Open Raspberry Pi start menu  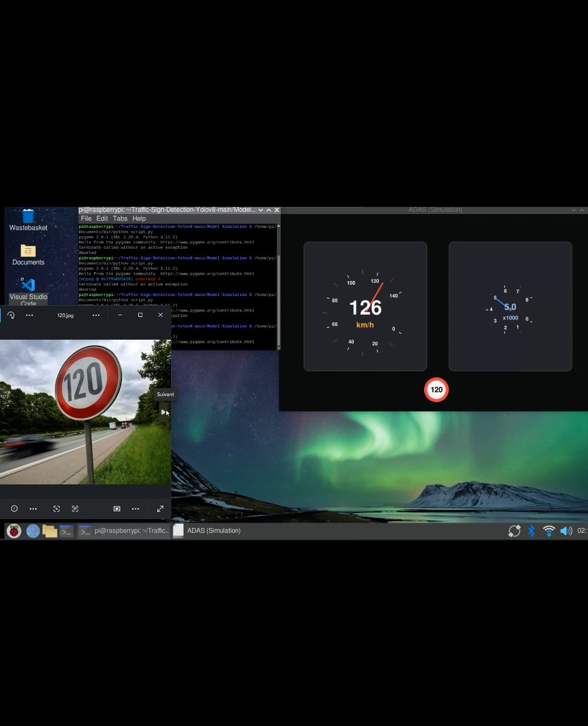(x=14, y=531)
